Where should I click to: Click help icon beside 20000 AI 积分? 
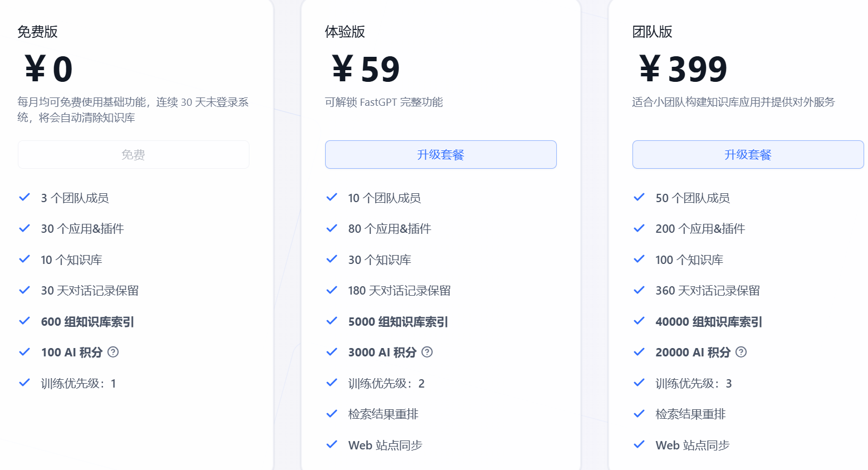741,352
